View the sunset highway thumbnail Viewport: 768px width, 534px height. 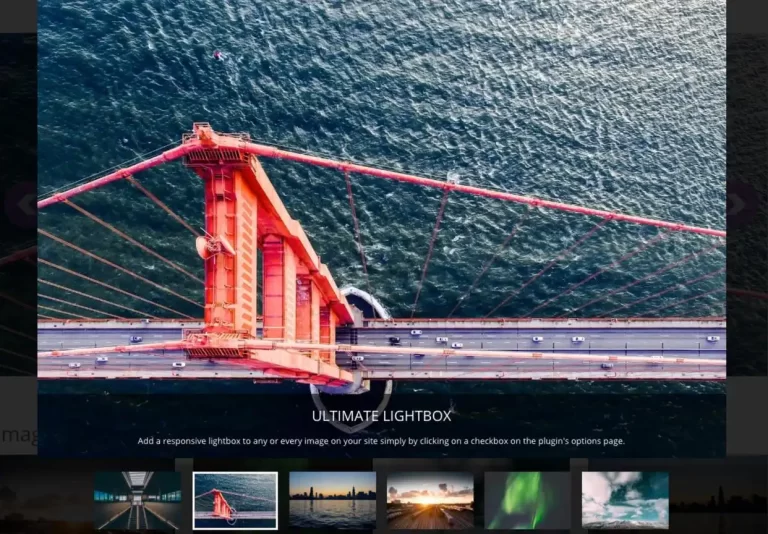pyautogui.click(x=430, y=500)
